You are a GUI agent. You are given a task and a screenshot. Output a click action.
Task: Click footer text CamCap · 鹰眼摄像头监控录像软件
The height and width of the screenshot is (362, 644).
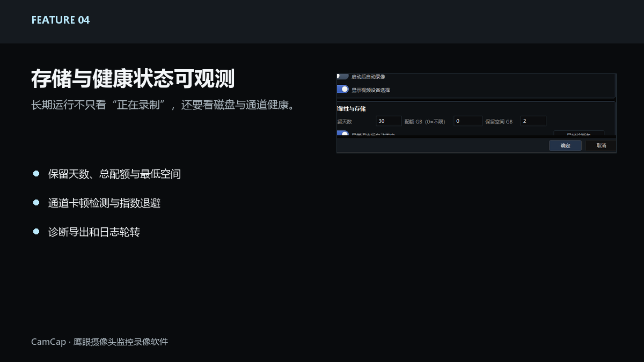pos(99,342)
